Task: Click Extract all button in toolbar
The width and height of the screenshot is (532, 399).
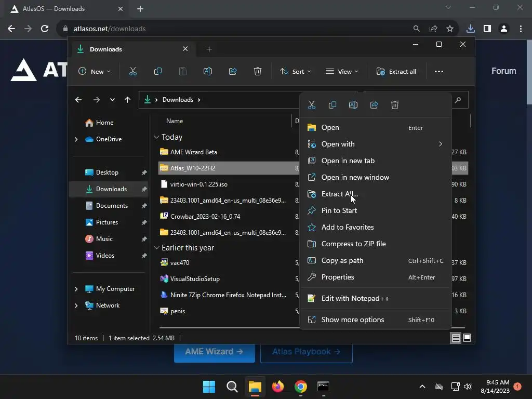Action: [x=396, y=72]
